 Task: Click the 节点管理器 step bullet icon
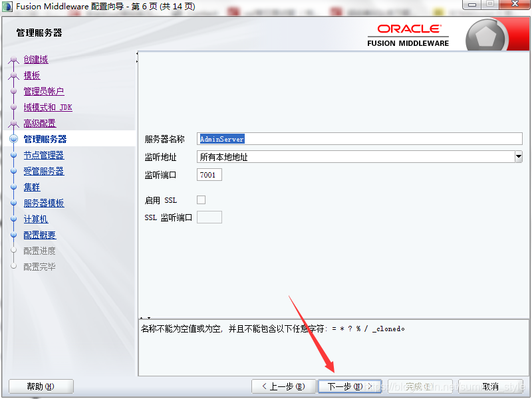13,155
